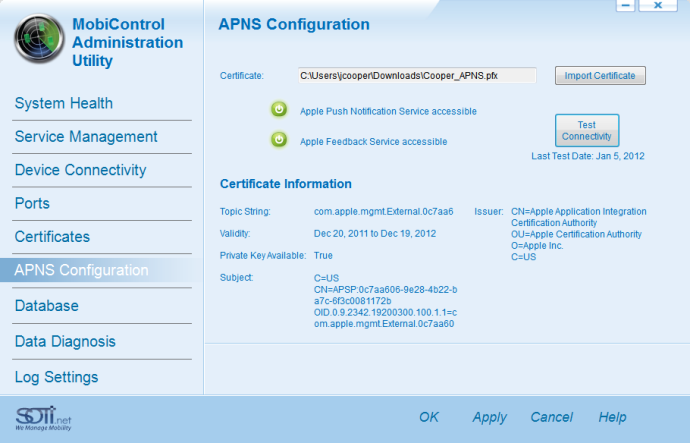The height and width of the screenshot is (443, 690).
Task: Click the text 'Apple Push Notification Service accessible'
Action: click(388, 111)
